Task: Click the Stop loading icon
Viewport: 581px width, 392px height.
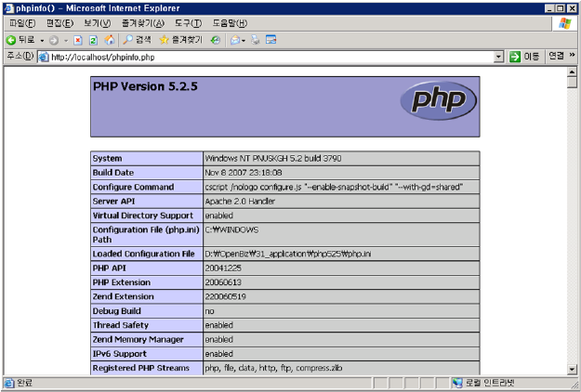Action: click(79, 40)
